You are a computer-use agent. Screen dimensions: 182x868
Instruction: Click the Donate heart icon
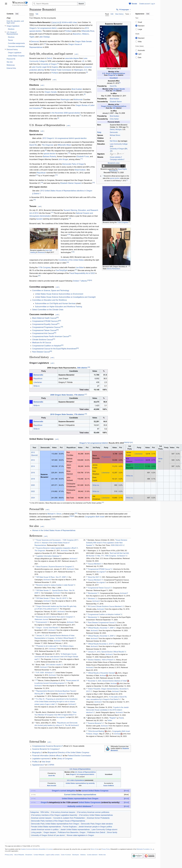pos(130,4)
